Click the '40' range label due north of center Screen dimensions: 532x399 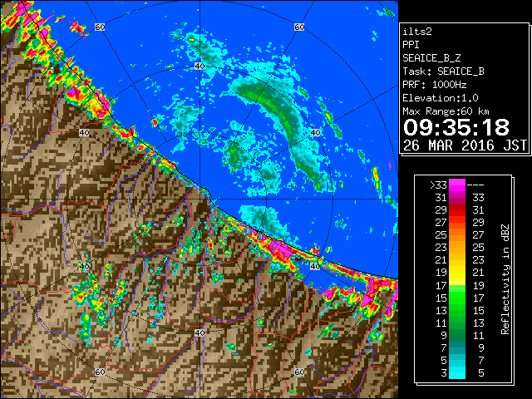click(x=199, y=66)
